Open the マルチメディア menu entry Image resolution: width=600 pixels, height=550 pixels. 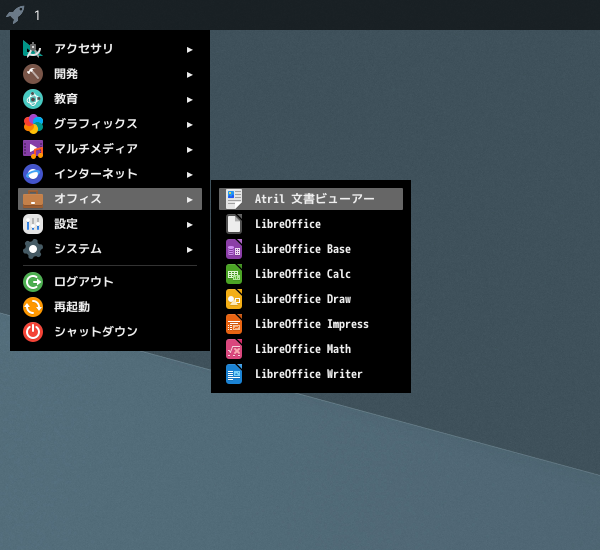pos(110,149)
